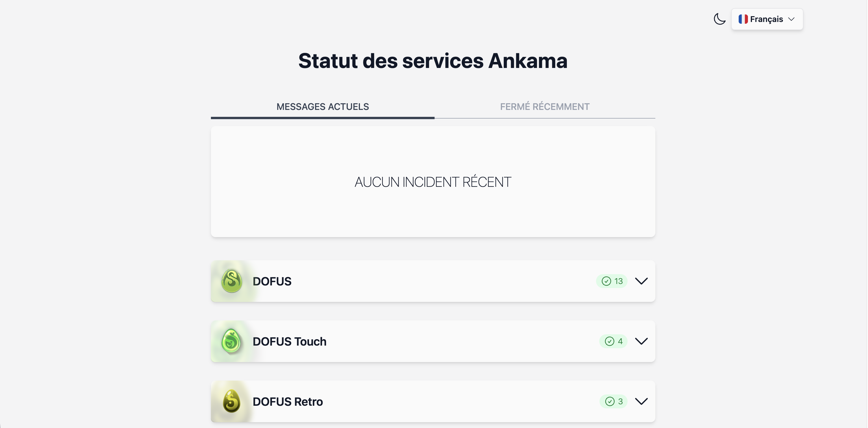Expand the DOFUS Retro section chevron

pyautogui.click(x=641, y=401)
